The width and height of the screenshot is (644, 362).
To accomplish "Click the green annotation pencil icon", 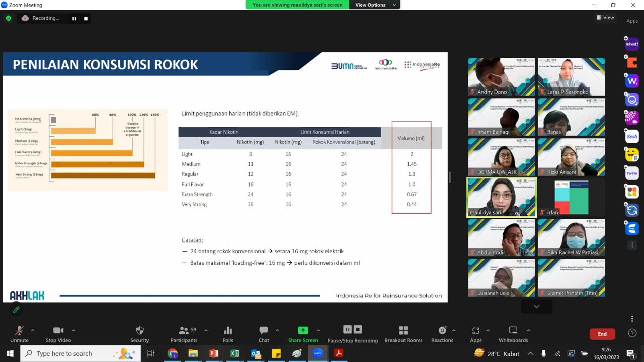I will click(16, 310).
